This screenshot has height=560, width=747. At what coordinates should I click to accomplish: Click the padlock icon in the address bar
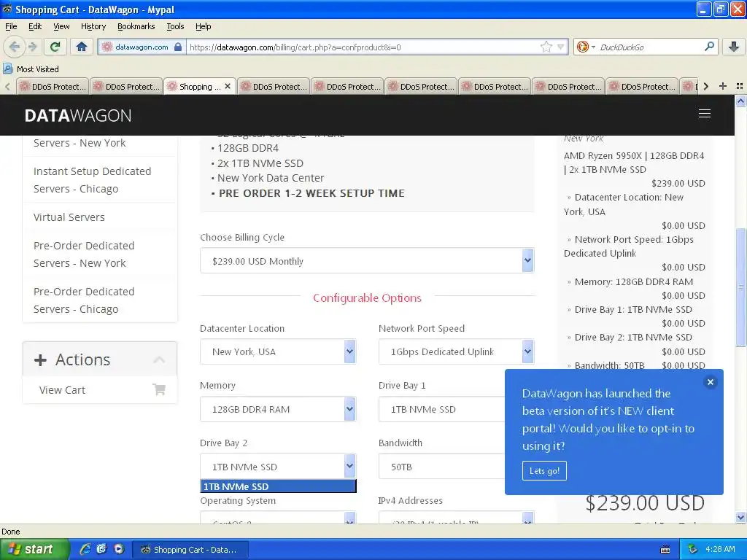(x=178, y=47)
